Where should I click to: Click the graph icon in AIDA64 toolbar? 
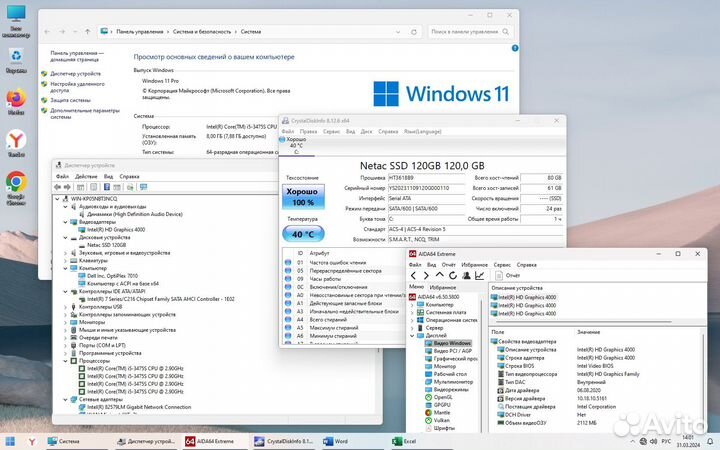[x=479, y=276]
